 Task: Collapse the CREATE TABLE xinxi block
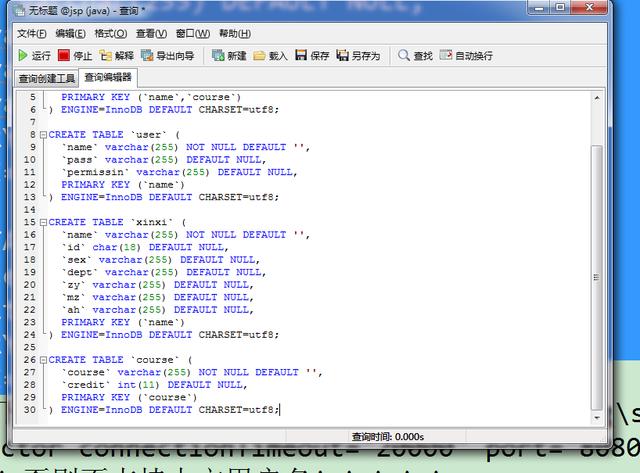click(43, 222)
